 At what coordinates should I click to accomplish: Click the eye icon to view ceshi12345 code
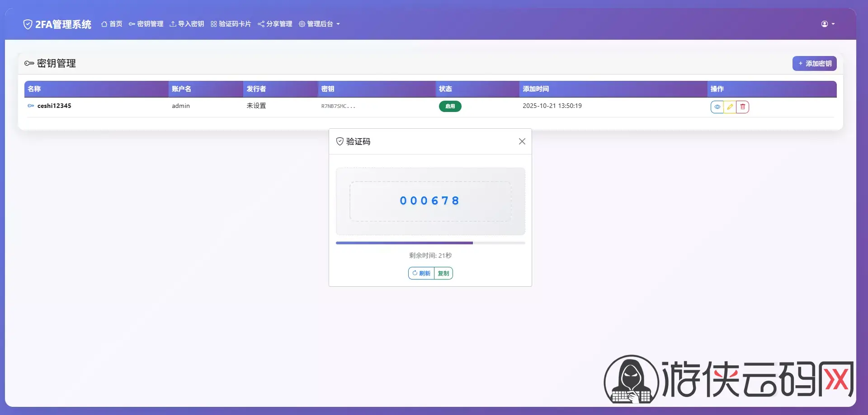click(x=717, y=107)
